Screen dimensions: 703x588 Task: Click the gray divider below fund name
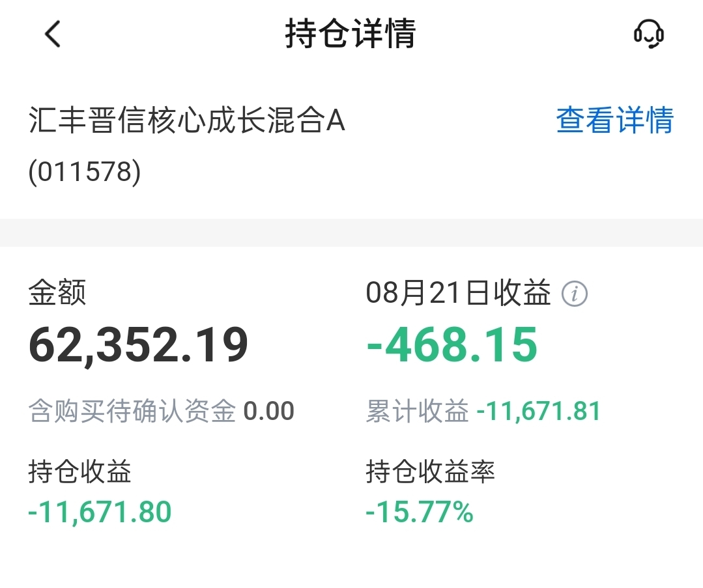pyautogui.click(x=351, y=232)
